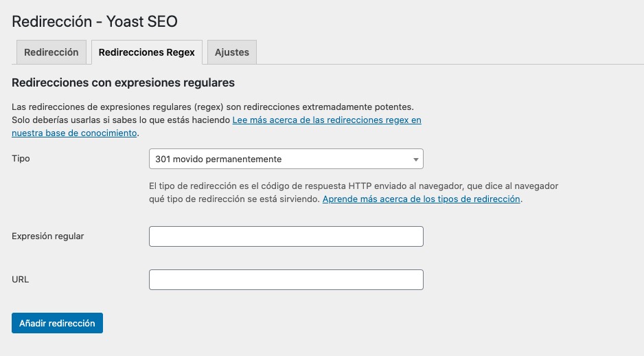The width and height of the screenshot is (644, 356).
Task: Click the 'Expresión regular' field label
Action: 48,236
